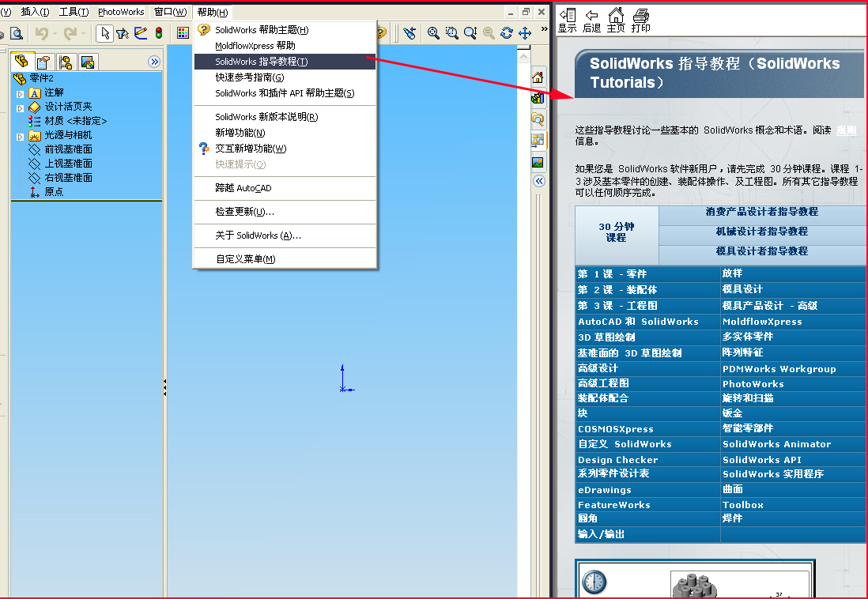Open the 插入 menu
This screenshot has height=599, width=868.
34,12
